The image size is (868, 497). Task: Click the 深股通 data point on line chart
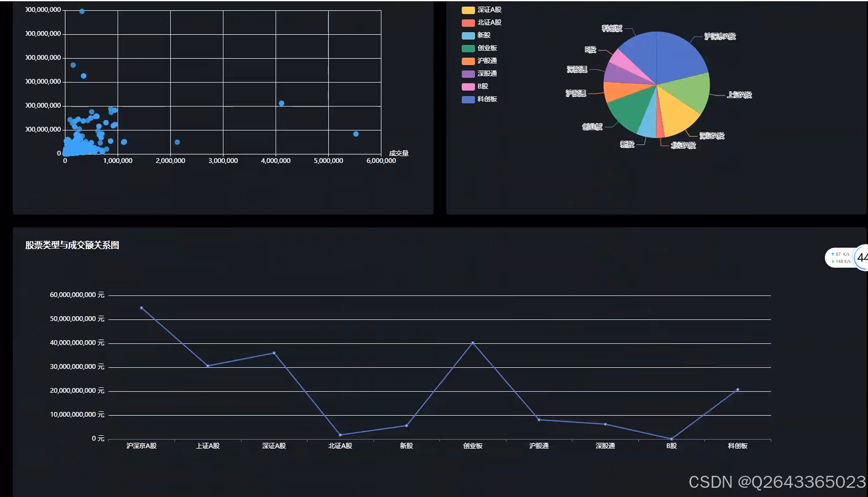[x=605, y=424]
